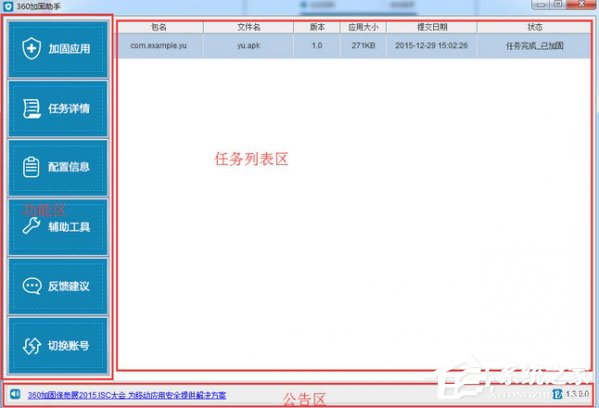The width and height of the screenshot is (599, 408).
Task: Open the 360加固保参展2015 ISC大会 announcement link
Action: tap(127, 395)
